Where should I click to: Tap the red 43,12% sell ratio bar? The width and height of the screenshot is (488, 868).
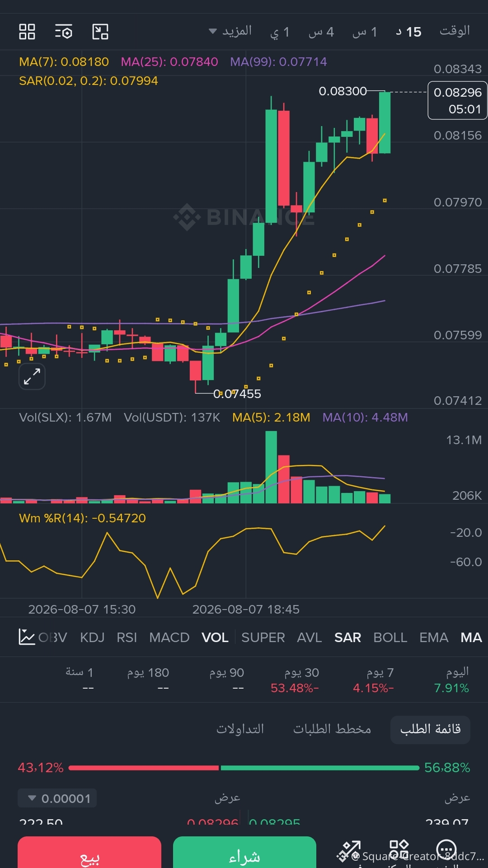pos(144,768)
